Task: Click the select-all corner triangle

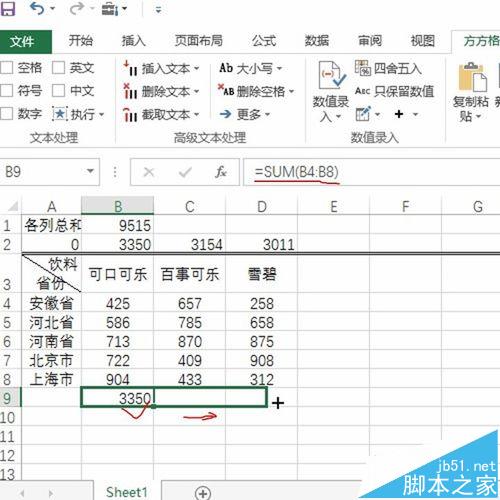Action: [x=13, y=207]
